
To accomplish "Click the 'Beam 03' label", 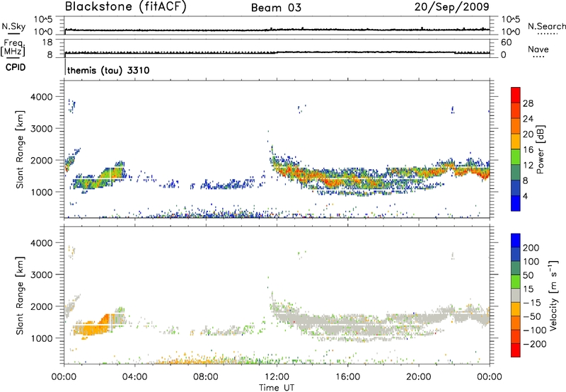I will [x=276, y=8].
